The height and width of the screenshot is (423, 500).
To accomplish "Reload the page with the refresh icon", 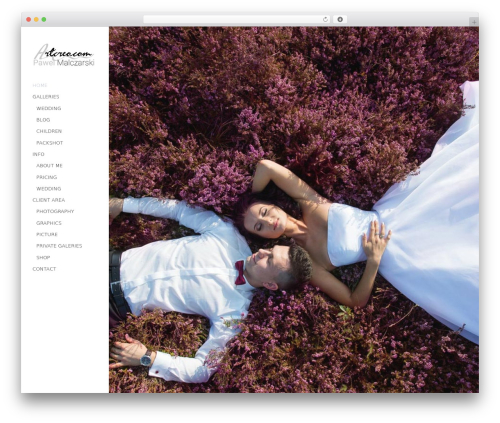I will point(325,19).
